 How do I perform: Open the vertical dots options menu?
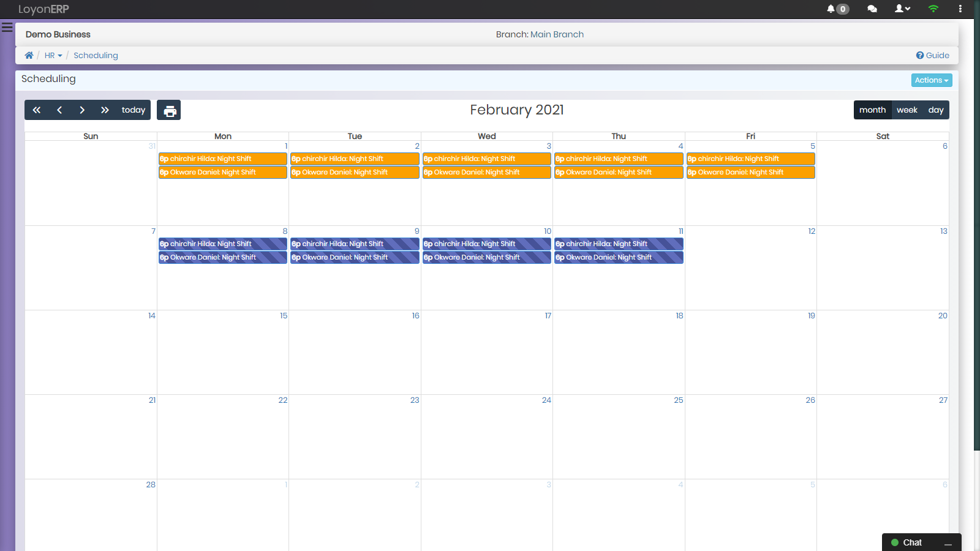tap(960, 9)
